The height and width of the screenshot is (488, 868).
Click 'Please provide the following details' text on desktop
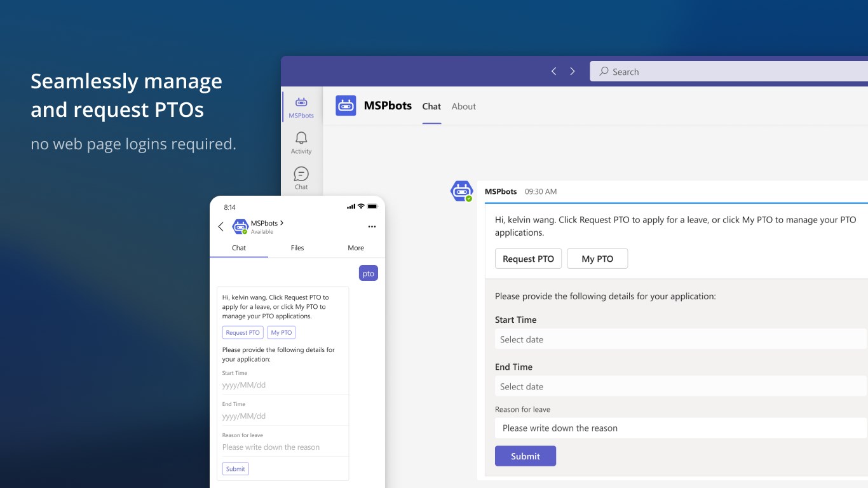pos(606,296)
